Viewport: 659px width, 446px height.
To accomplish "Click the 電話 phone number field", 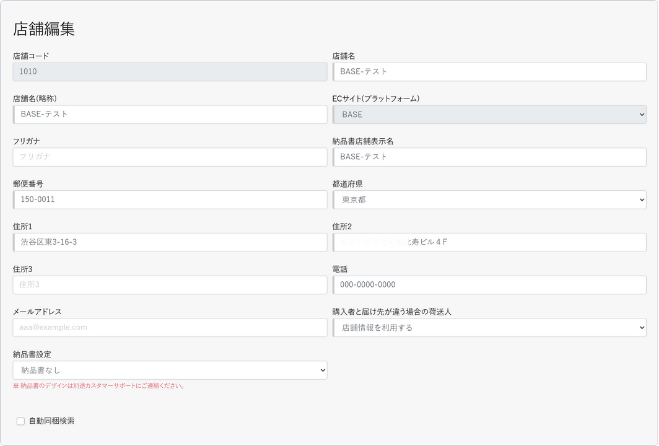I will (x=489, y=285).
